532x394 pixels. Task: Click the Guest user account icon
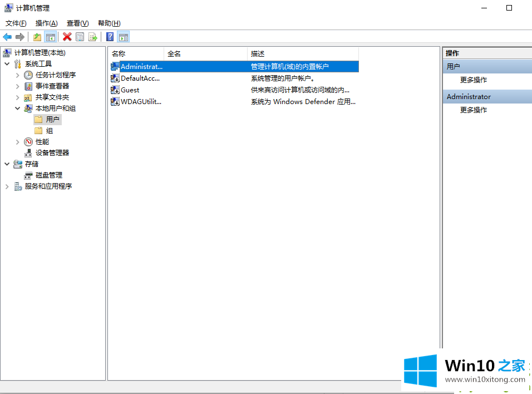(115, 90)
